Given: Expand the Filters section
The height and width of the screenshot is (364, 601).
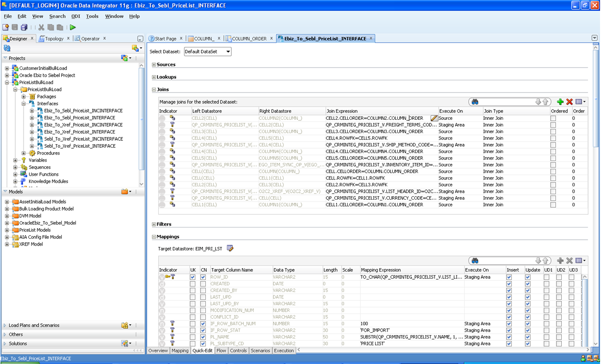Looking at the screenshot, I should point(154,225).
